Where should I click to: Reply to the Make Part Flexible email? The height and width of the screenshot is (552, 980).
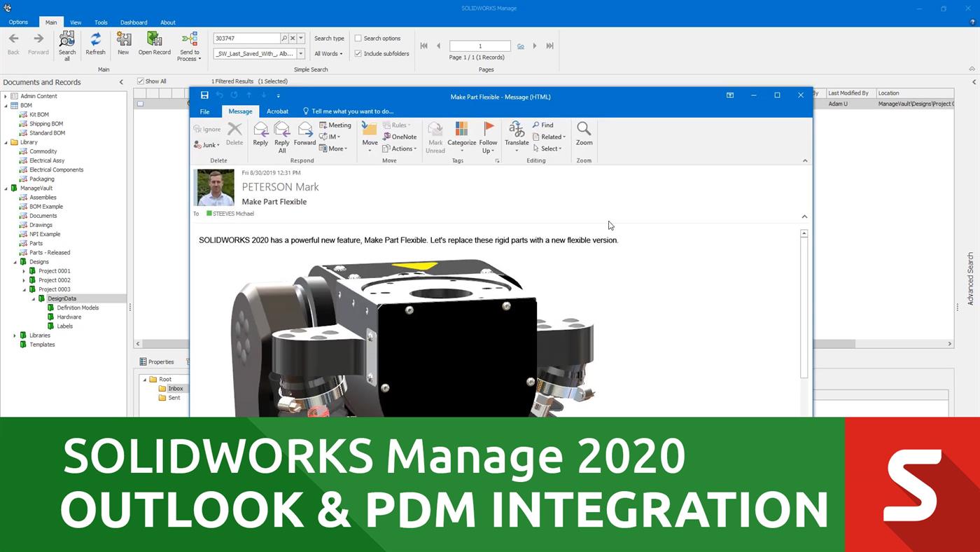260,134
